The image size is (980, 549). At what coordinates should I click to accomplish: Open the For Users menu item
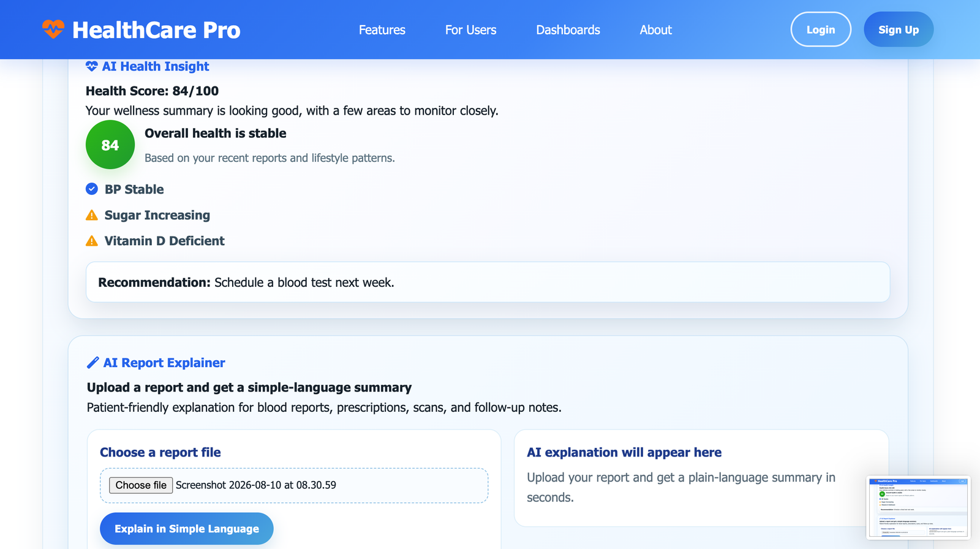(x=471, y=30)
